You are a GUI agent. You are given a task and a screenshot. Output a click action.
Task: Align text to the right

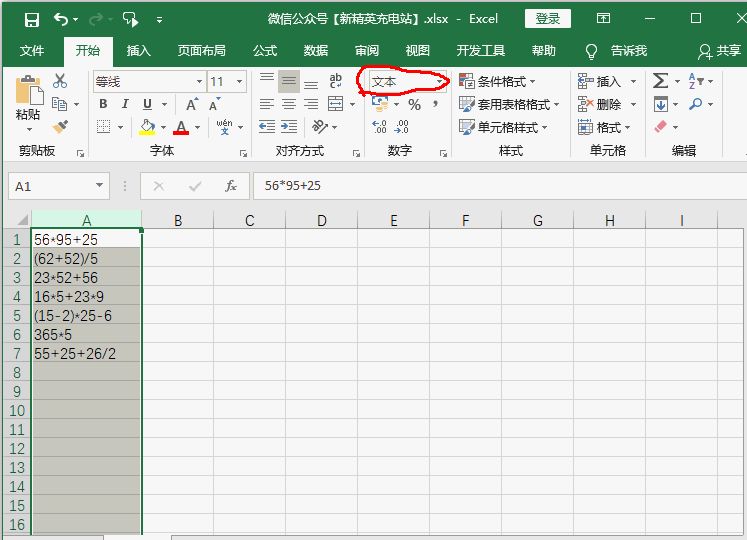[311, 104]
